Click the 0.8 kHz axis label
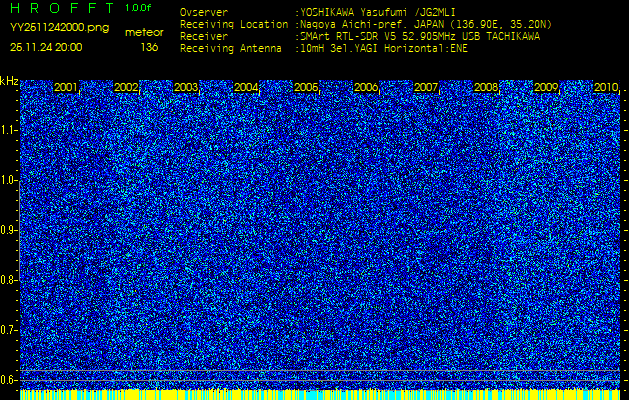629x400 pixels. pyautogui.click(x=9, y=280)
